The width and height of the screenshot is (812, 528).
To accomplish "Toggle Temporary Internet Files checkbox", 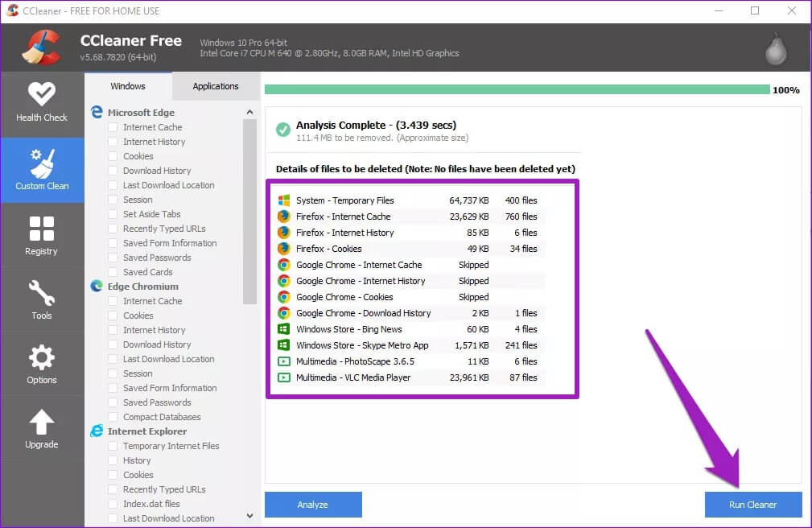I will pyautogui.click(x=113, y=446).
